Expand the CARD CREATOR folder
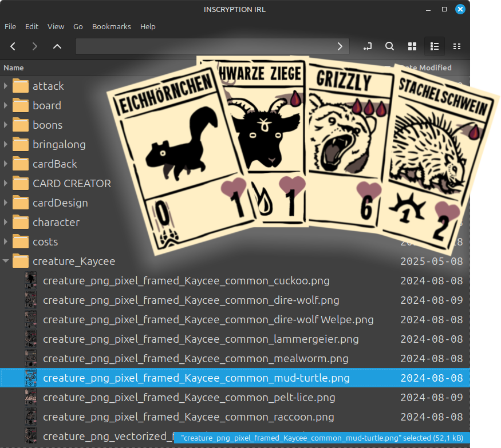501x448 pixels. pyautogui.click(x=5, y=183)
